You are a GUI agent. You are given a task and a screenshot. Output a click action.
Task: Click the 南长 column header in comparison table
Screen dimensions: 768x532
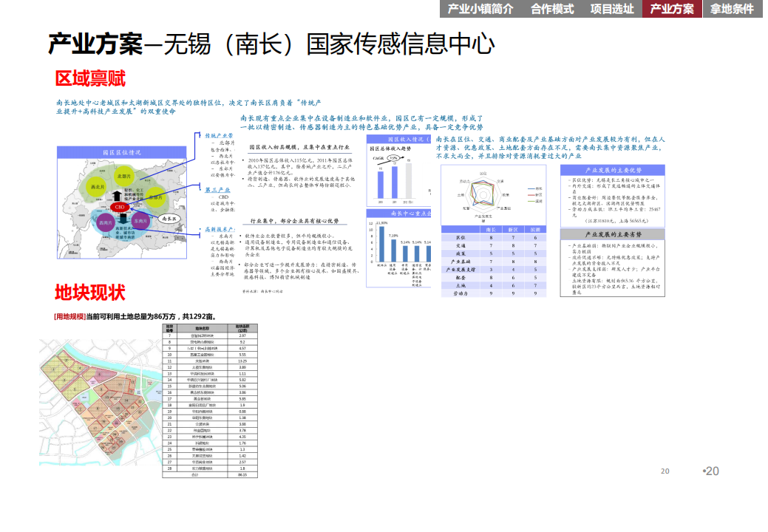coord(491,230)
